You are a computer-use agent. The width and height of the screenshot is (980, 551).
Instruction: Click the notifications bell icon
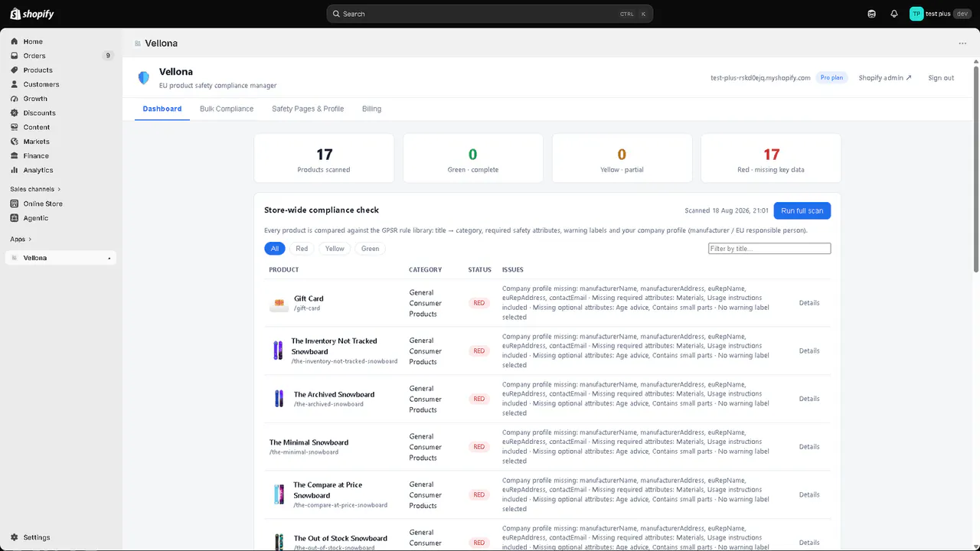893,14
